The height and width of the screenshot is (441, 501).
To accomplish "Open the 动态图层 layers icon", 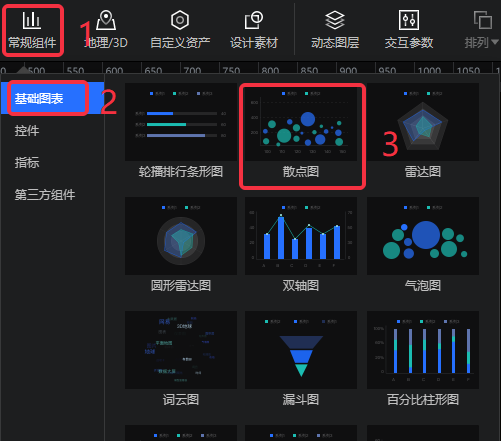I will point(335,20).
